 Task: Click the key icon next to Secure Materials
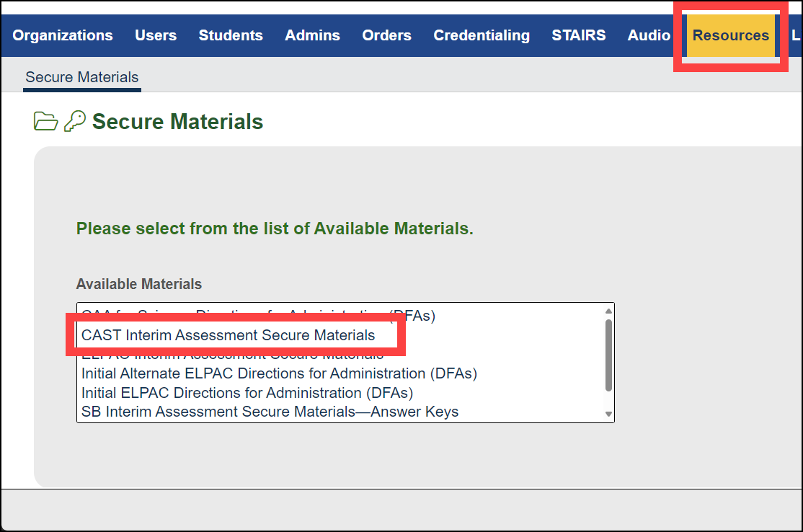click(x=75, y=121)
